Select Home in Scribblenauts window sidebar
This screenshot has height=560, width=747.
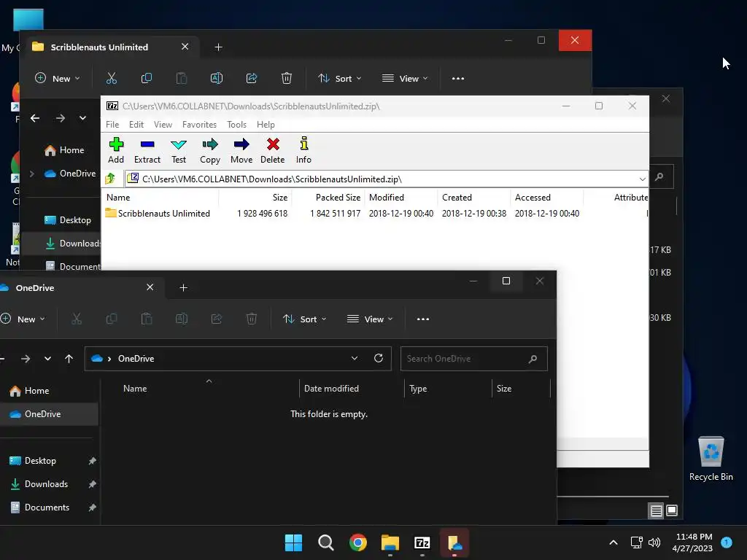pos(64,150)
